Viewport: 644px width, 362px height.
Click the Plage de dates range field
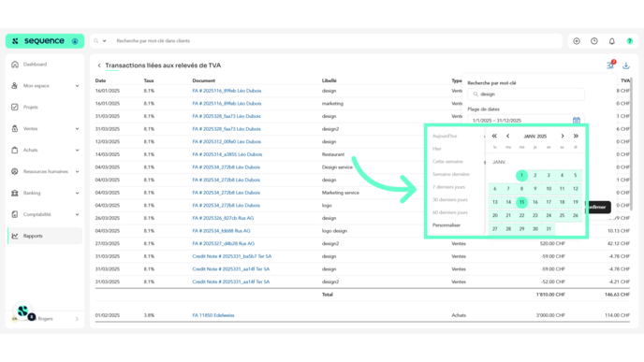click(x=526, y=121)
